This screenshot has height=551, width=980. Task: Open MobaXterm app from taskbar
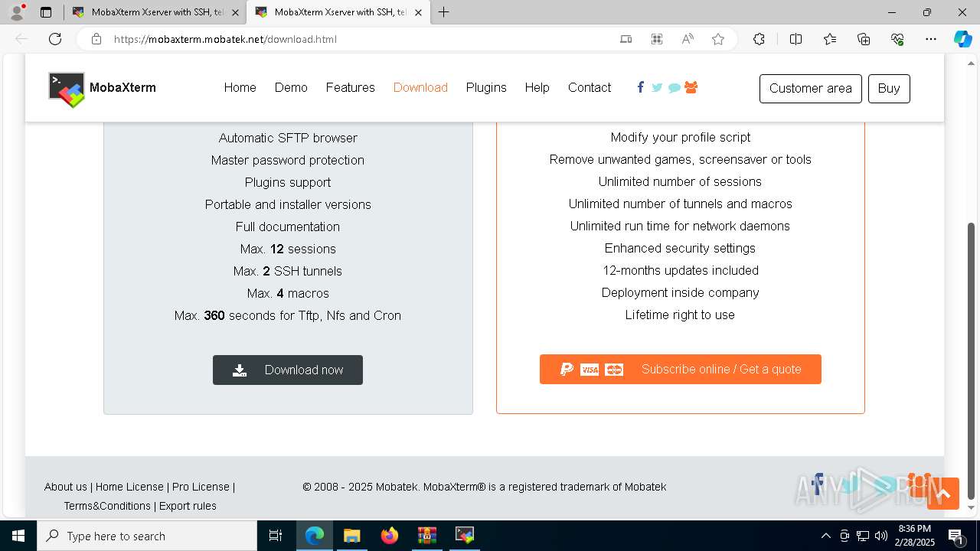pos(465,536)
